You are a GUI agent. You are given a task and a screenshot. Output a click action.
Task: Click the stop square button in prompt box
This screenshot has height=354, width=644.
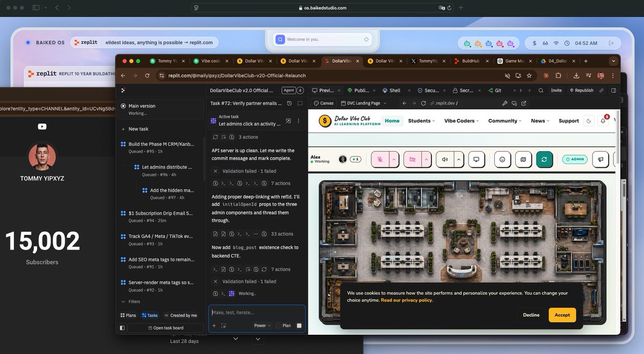pyautogui.click(x=299, y=326)
